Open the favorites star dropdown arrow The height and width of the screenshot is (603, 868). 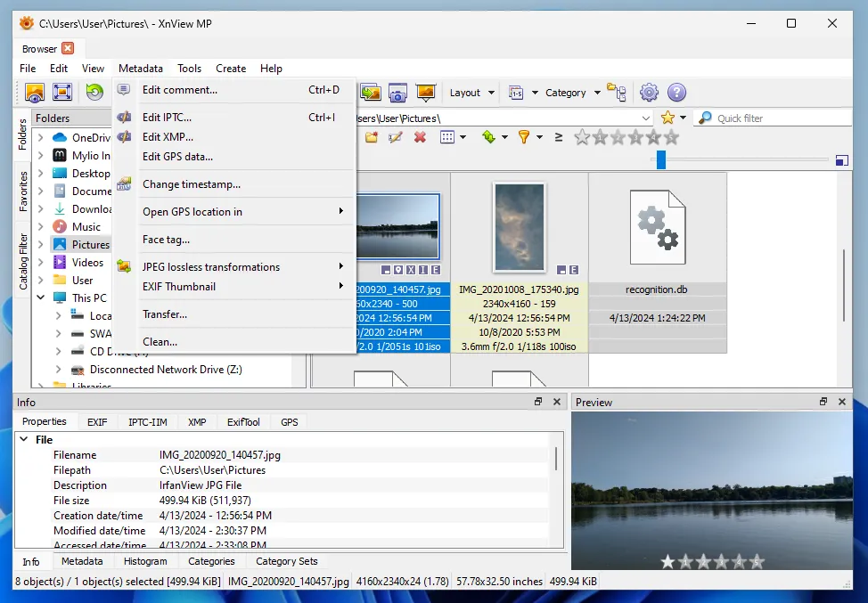pos(684,118)
